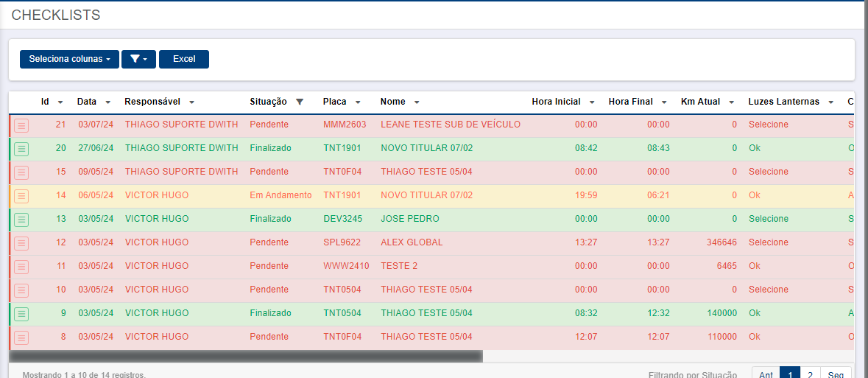868x378 pixels.
Task: Click Pendente status in row 21
Action: click(x=269, y=125)
